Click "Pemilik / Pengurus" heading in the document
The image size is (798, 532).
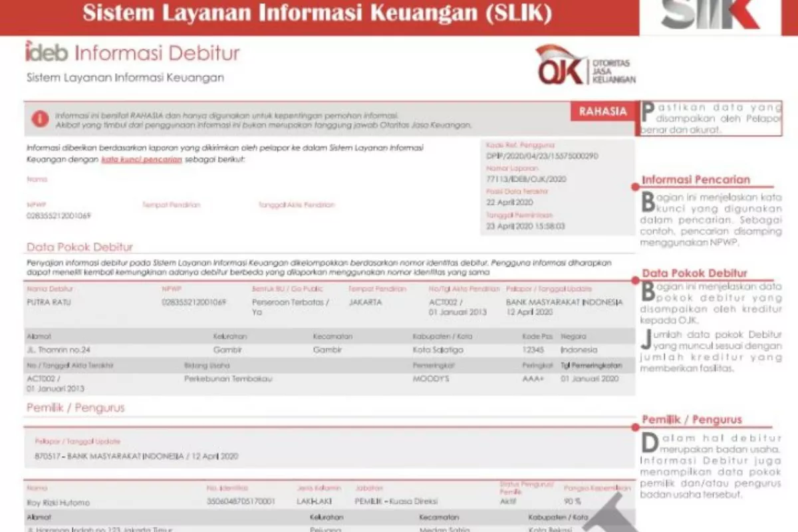coord(75,408)
